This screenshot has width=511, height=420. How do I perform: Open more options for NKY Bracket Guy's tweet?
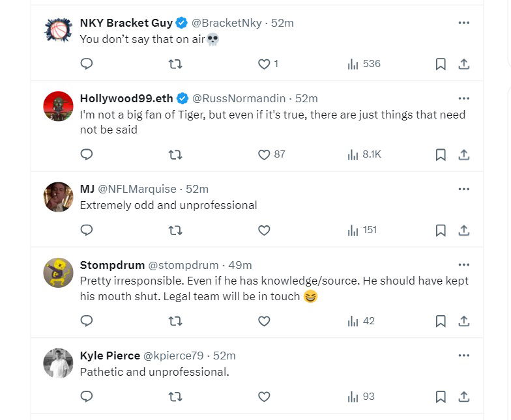[464, 23]
